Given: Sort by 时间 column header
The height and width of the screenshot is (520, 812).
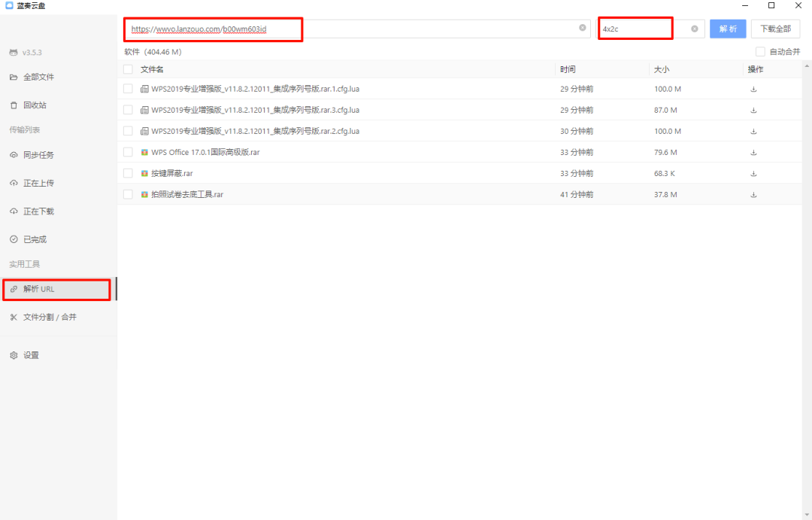Looking at the screenshot, I should click(x=568, y=69).
